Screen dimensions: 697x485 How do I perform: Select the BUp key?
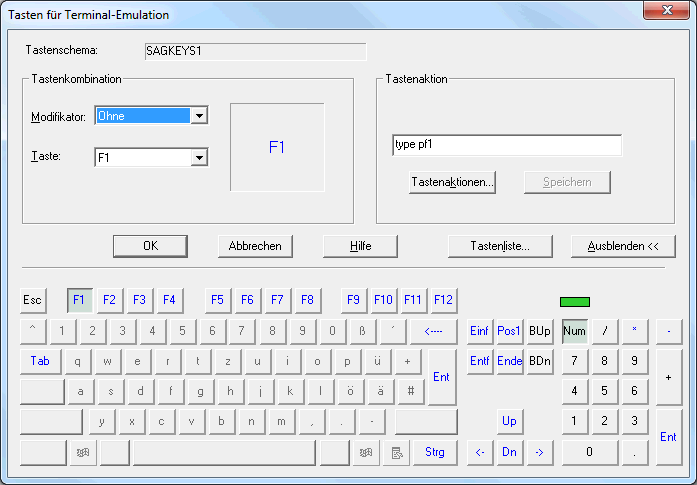pyautogui.click(x=540, y=331)
